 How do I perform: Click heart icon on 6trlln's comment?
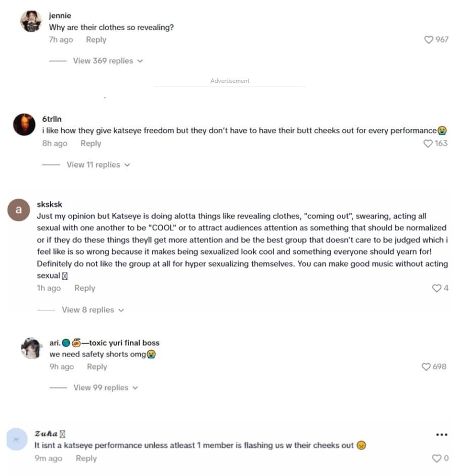[428, 144]
